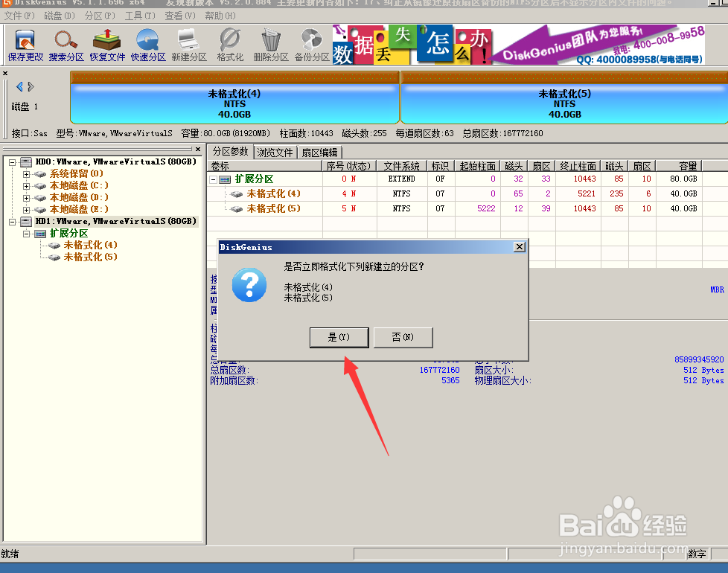This screenshot has height=573, width=728.
Task: Open the 文件(F) menu
Action: point(19,16)
